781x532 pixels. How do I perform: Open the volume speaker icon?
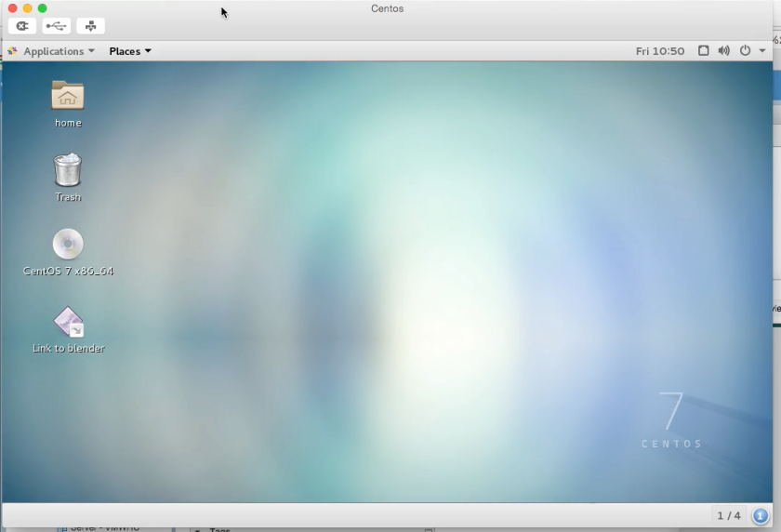(x=723, y=51)
